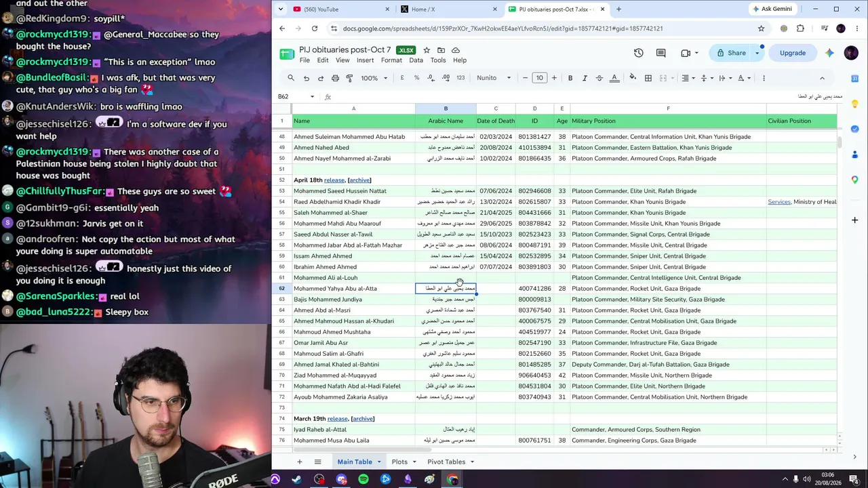
Task: Open more number formats 123
Action: (460, 78)
